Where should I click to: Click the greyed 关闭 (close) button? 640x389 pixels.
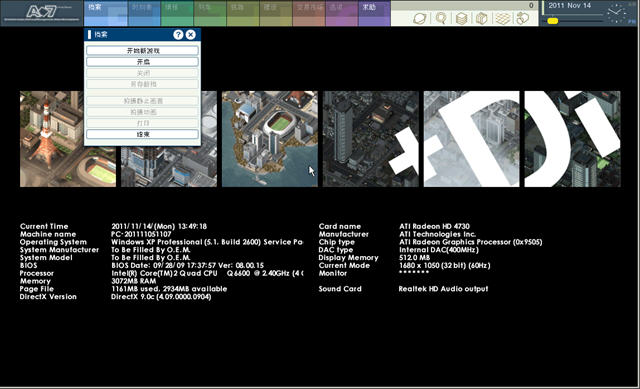(x=142, y=73)
